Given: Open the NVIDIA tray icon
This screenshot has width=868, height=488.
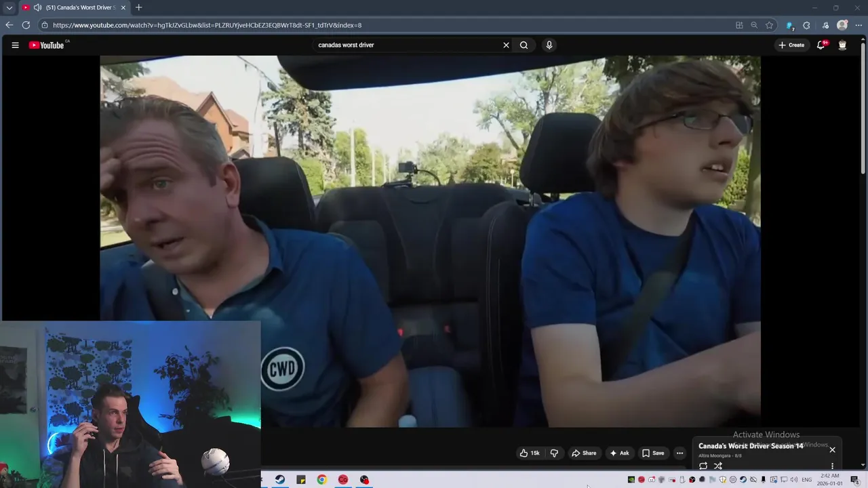Looking at the screenshot, I should click(x=631, y=480).
